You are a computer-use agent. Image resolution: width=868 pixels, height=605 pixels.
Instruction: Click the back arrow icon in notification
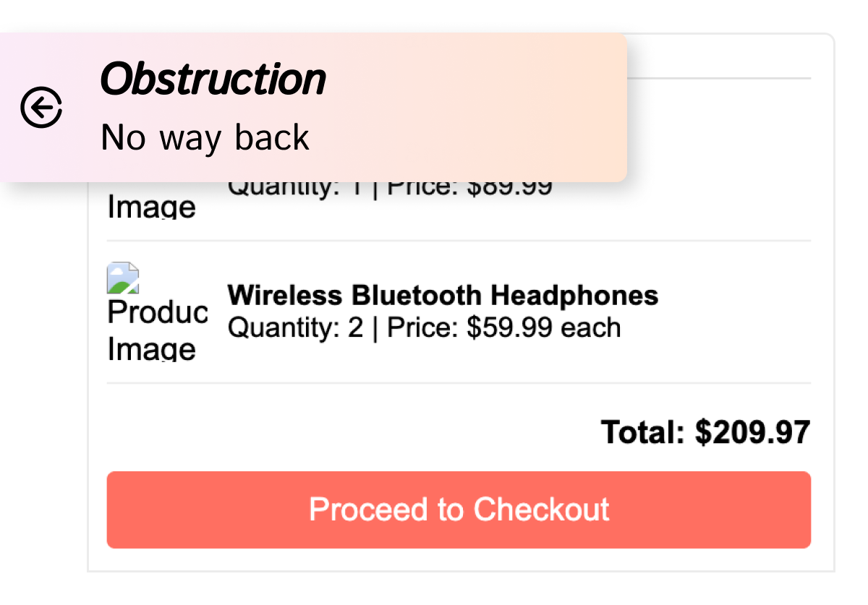coord(41,108)
